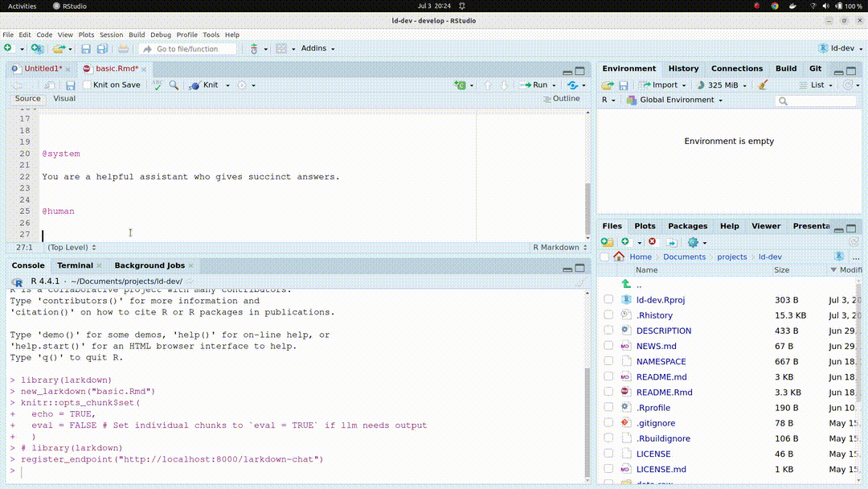This screenshot has height=489, width=868.
Task: Go up to parent directory arrow
Action: [x=626, y=284]
